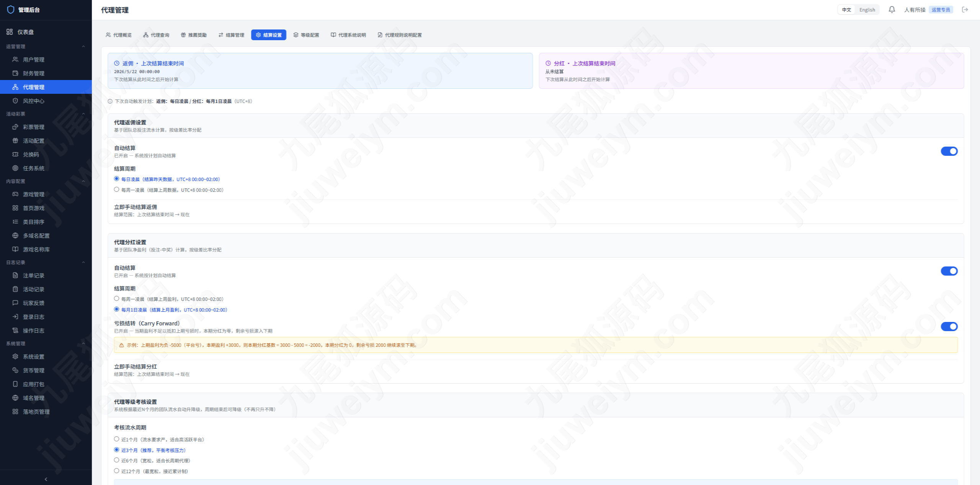The width and height of the screenshot is (980, 485).
Task: Open 域名管理 globe icon in sidebar
Action: click(x=15, y=398)
